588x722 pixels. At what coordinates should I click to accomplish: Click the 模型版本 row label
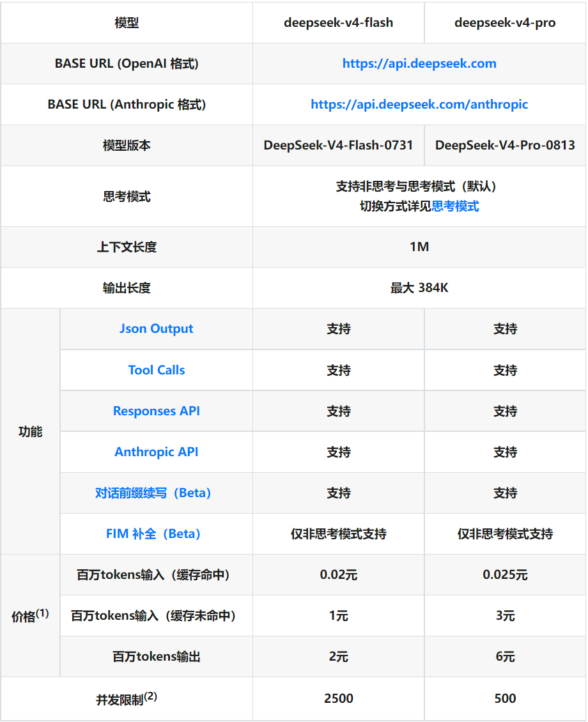(127, 146)
